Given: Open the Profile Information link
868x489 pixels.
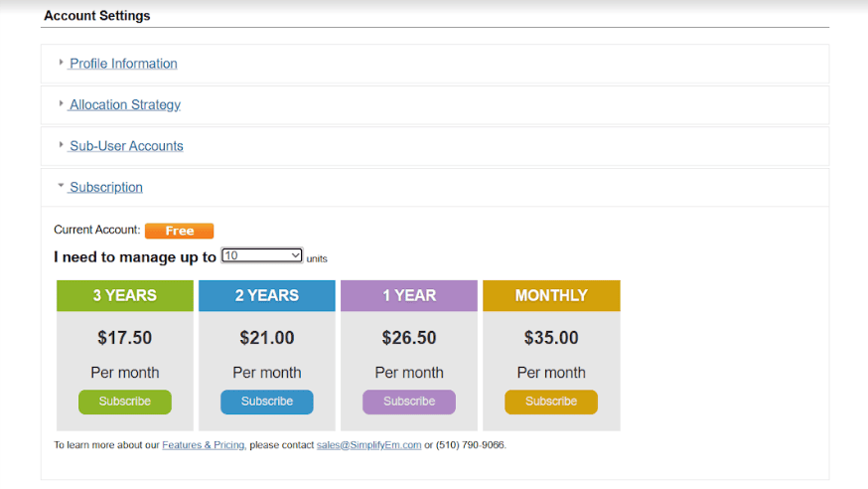Looking at the screenshot, I should coord(123,64).
